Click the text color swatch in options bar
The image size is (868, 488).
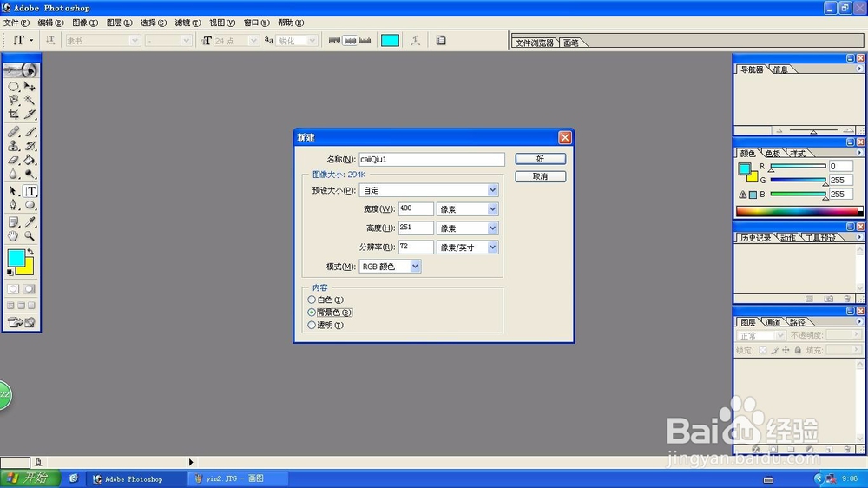point(390,41)
